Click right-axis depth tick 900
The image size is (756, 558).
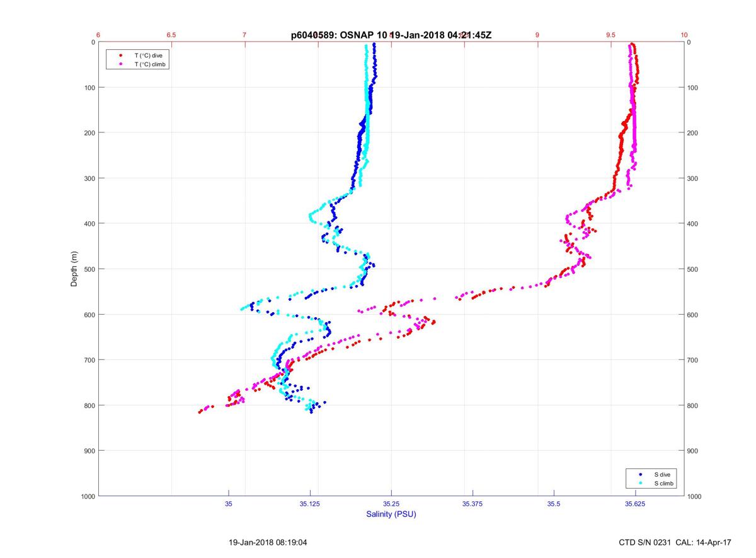(693, 451)
